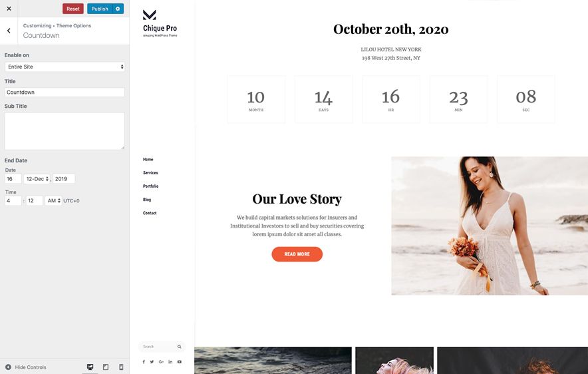Open publish settings gear icon
The height and width of the screenshot is (374, 588).
[118, 9]
